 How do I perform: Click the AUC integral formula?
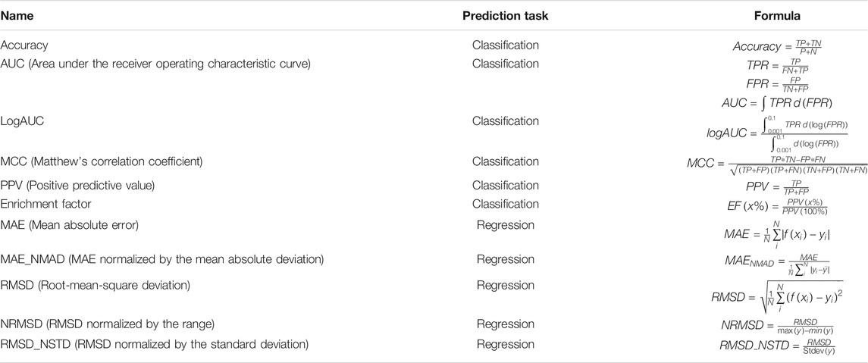(x=776, y=104)
